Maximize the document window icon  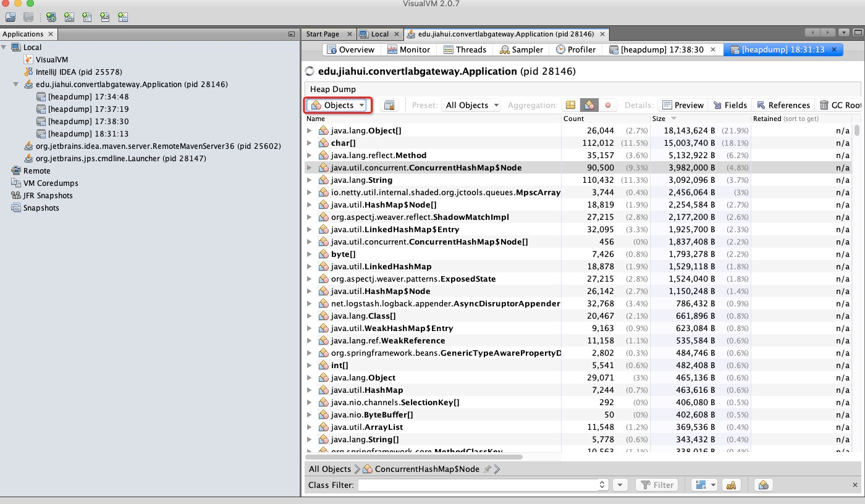coord(857,33)
